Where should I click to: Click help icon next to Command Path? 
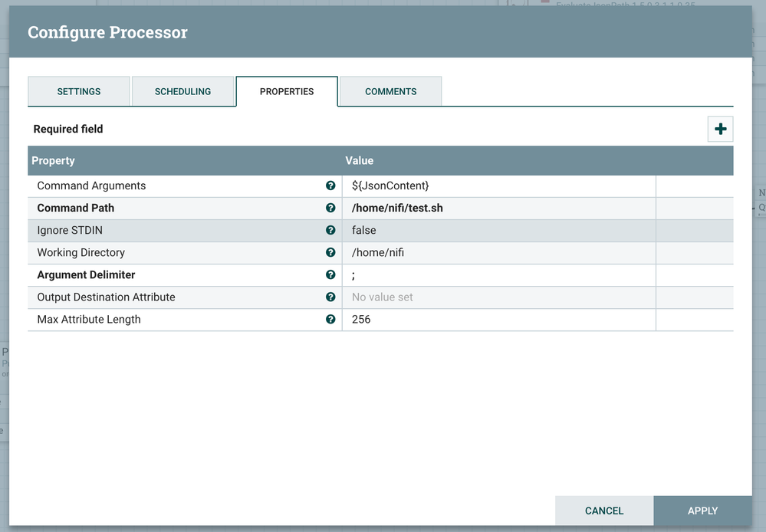tap(330, 208)
